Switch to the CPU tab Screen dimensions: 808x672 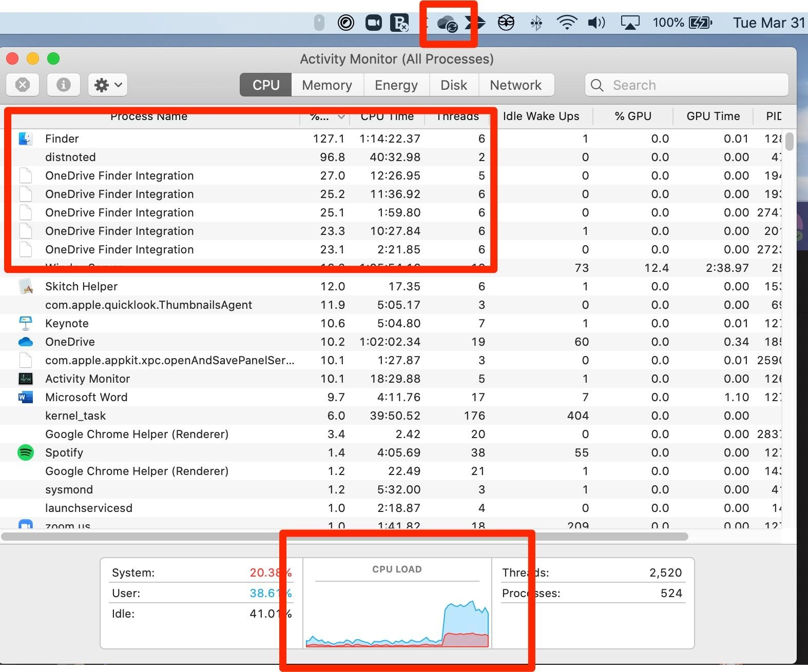(266, 85)
